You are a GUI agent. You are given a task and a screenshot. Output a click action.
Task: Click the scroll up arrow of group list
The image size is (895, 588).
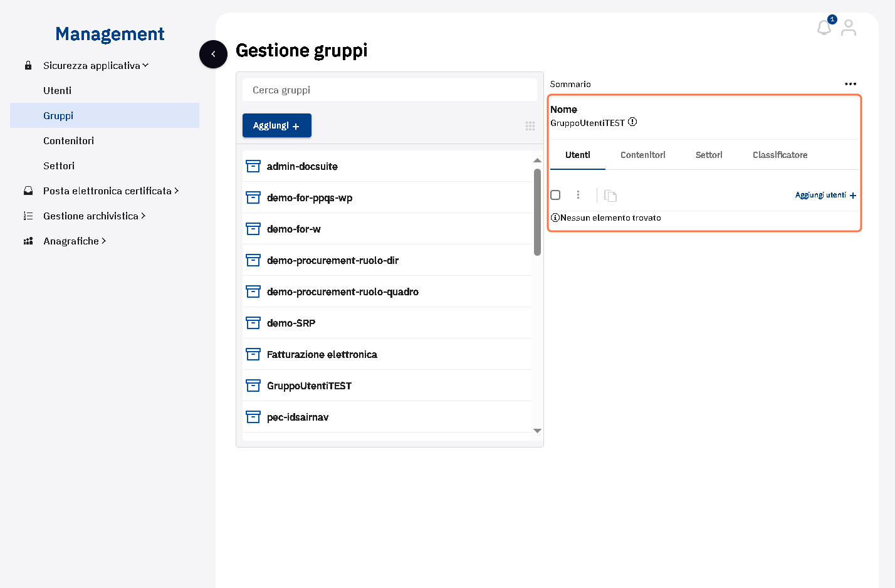[x=537, y=160]
